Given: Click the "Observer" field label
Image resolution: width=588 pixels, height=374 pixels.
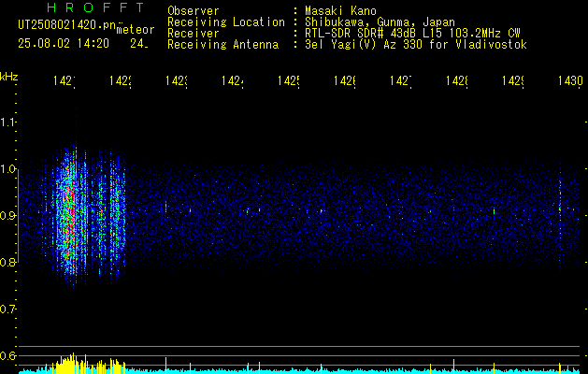Looking at the screenshot, I should [x=194, y=10].
